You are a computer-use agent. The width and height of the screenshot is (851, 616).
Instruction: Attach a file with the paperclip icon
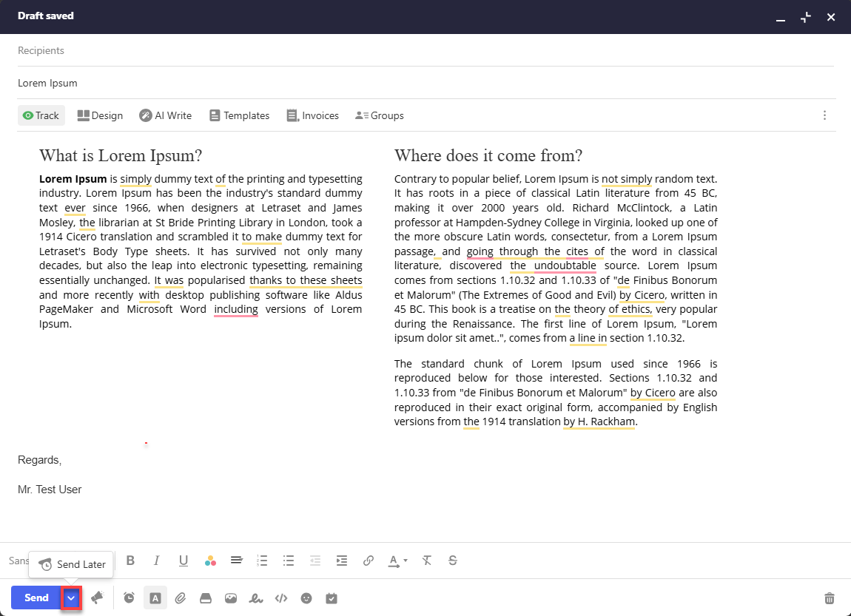point(180,598)
